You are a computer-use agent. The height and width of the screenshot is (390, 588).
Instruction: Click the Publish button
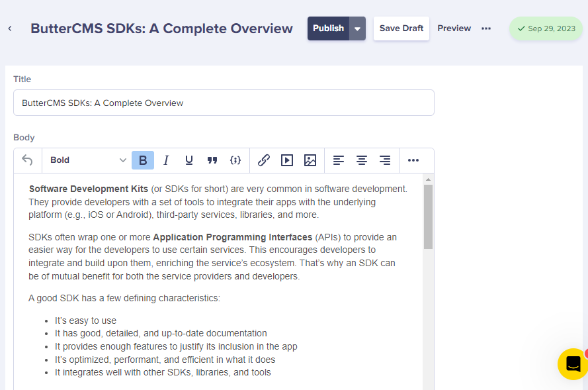click(x=329, y=28)
